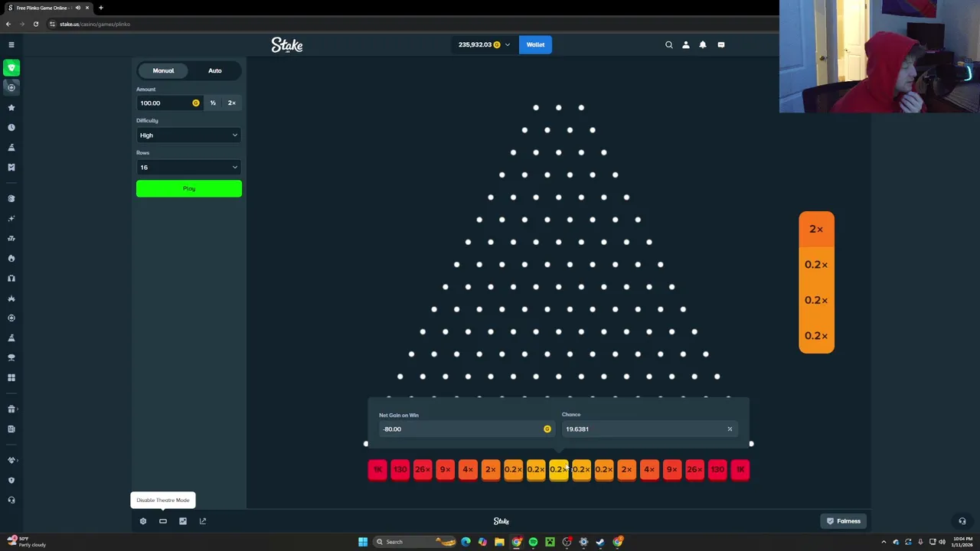
Task: Open the user profile icon in the header
Action: (686, 44)
